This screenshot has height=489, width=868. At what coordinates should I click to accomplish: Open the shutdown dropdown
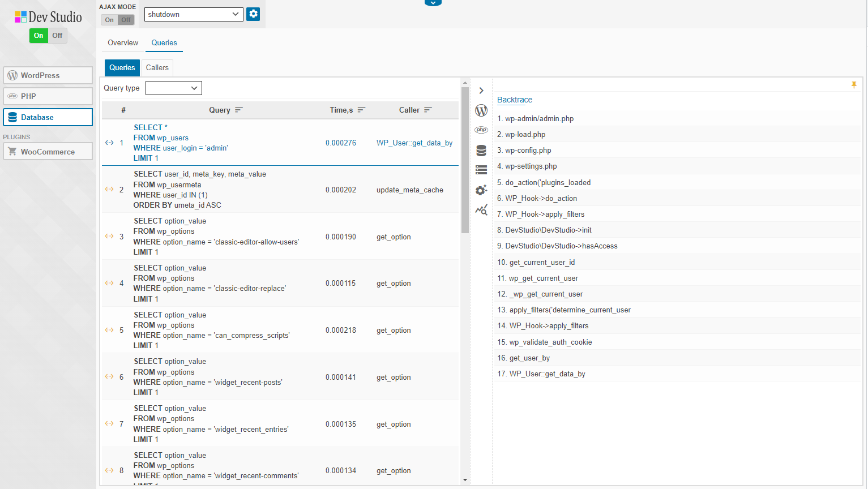[194, 14]
